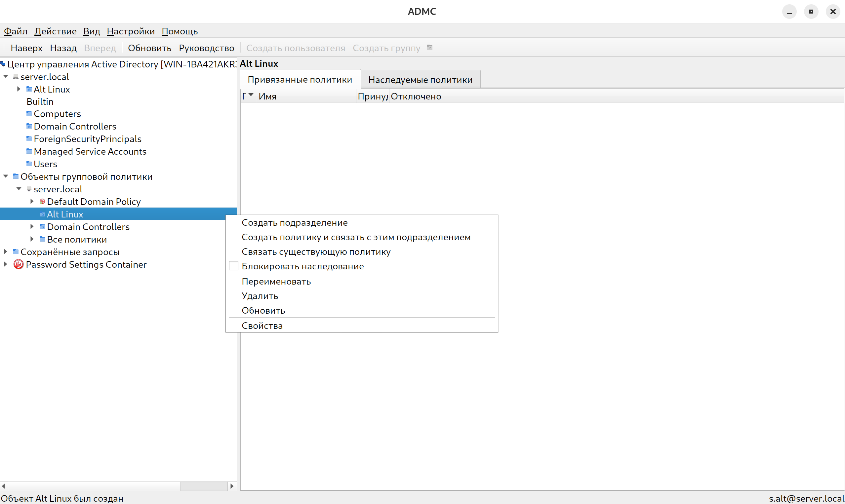The image size is (845, 504).
Task: Toggle the Блокировать наследование checkbox
Action: 234,266
